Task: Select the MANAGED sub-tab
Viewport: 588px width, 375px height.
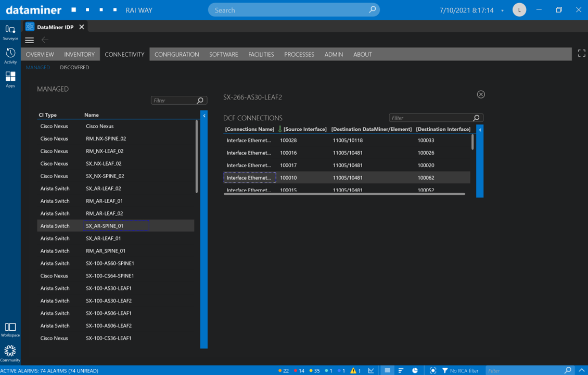Action: click(38, 68)
